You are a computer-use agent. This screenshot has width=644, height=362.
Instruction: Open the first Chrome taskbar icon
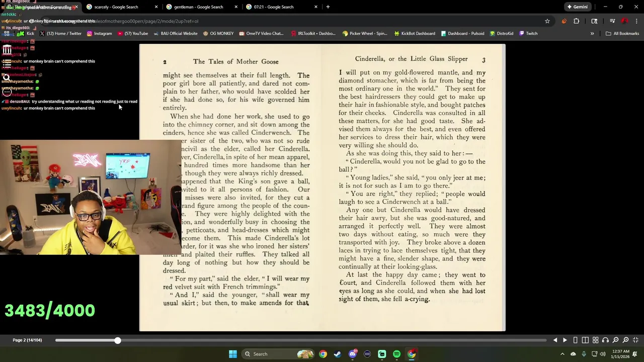[323, 354]
